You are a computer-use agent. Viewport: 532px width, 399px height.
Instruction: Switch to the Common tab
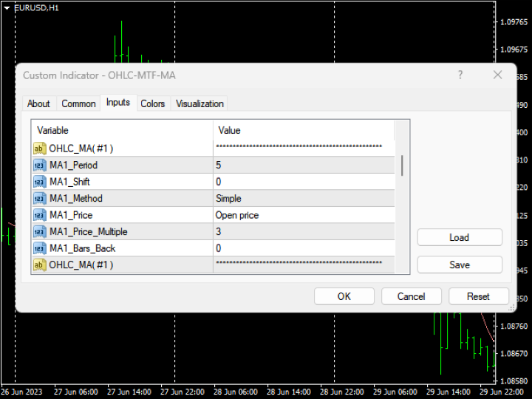pos(78,103)
